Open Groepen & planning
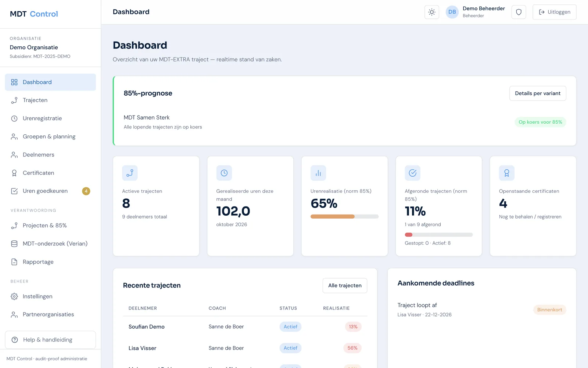The image size is (588, 368). click(50, 137)
